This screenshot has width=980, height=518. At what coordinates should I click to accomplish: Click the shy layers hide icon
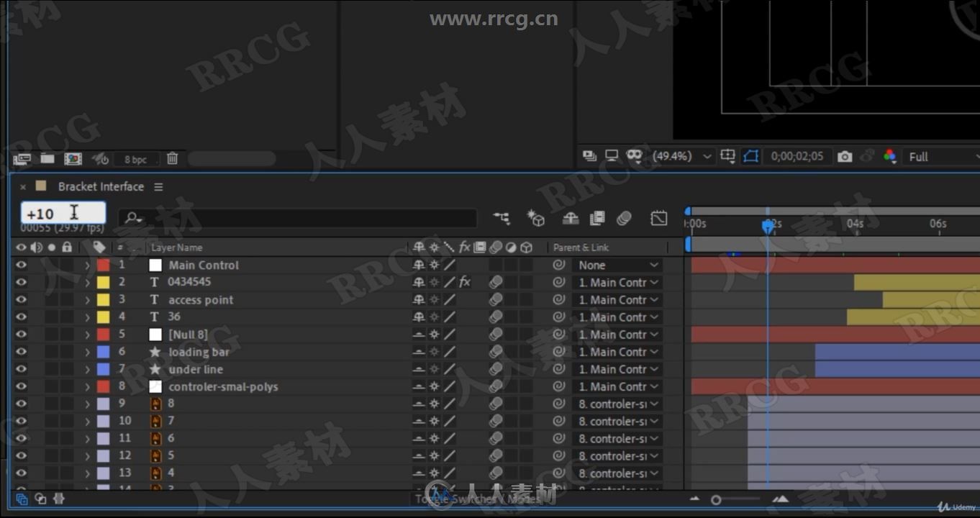click(571, 218)
